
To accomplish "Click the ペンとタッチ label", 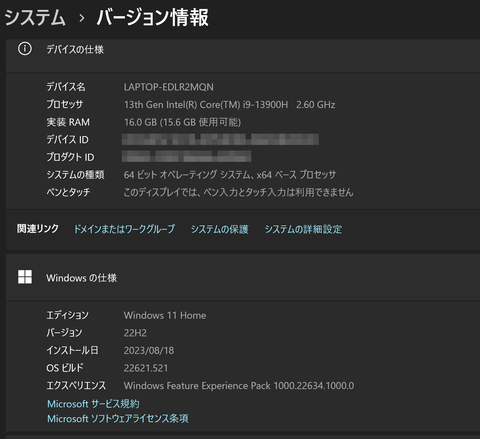I will 68,192.
